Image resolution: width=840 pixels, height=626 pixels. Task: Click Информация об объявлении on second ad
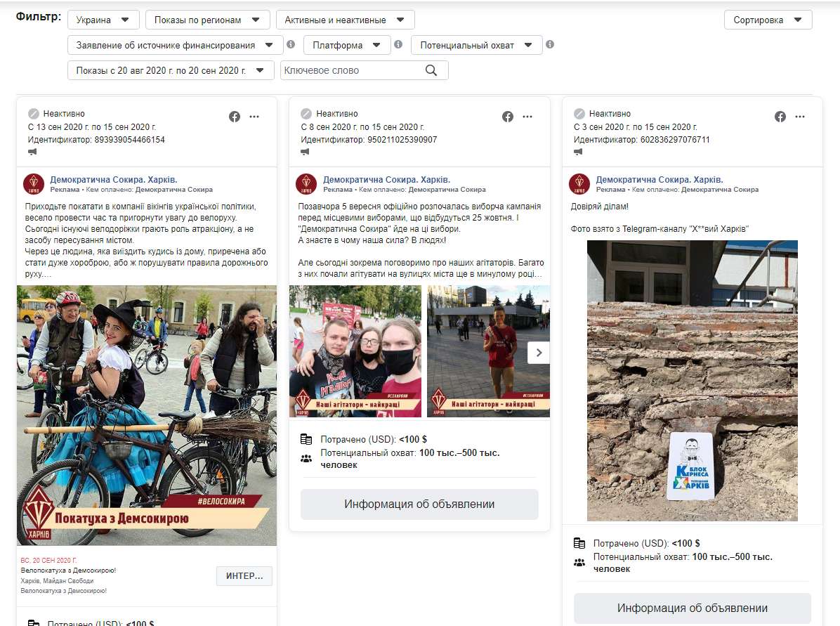[419, 504]
